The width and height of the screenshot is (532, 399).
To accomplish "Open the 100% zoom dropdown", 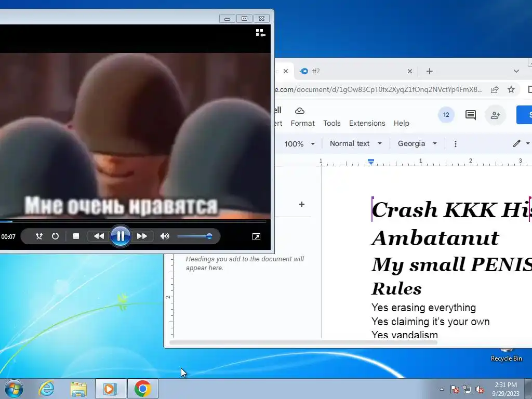I will [x=300, y=144].
